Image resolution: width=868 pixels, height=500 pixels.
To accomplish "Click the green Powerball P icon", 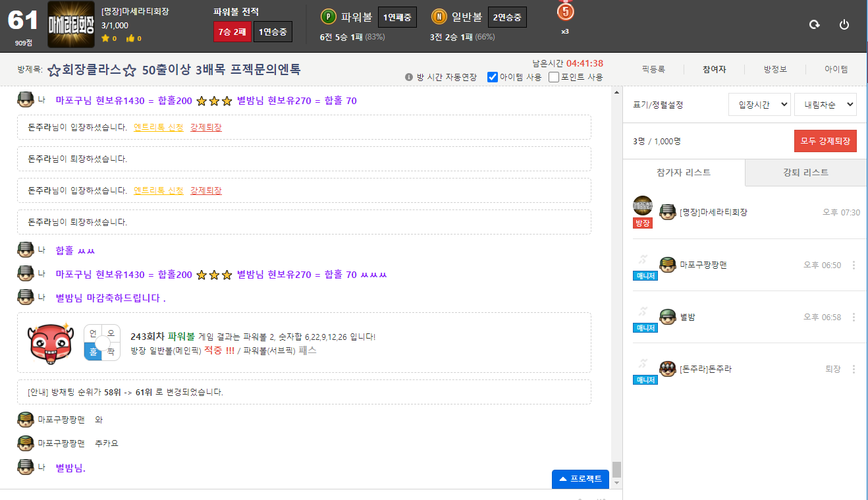I will click(x=328, y=17).
